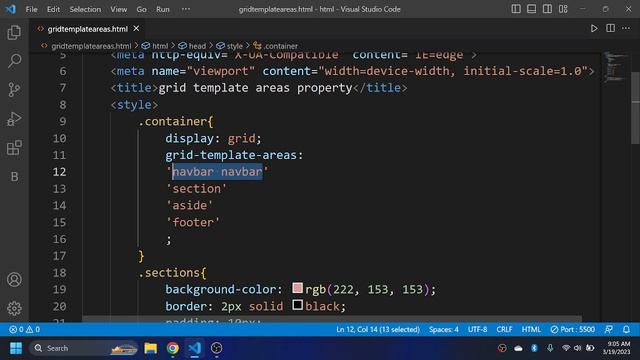This screenshot has height=360, width=640.
Task: Open the feedback icon in status bar
Action: click(x=609, y=329)
